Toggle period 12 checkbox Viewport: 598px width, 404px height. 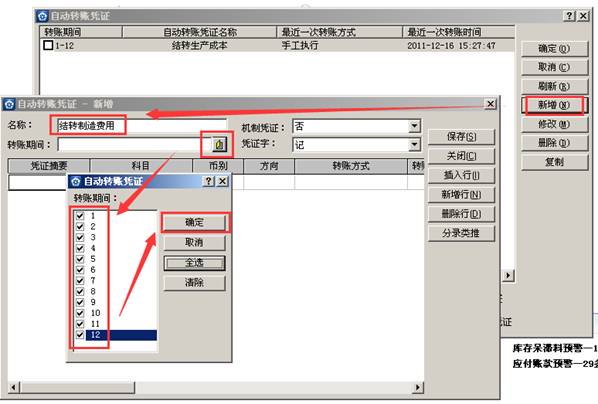coord(80,335)
